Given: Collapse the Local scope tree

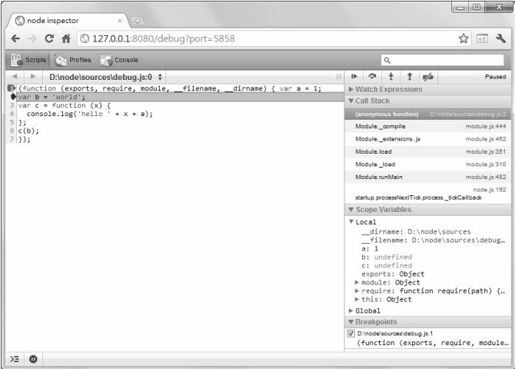Looking at the screenshot, I should coord(351,222).
